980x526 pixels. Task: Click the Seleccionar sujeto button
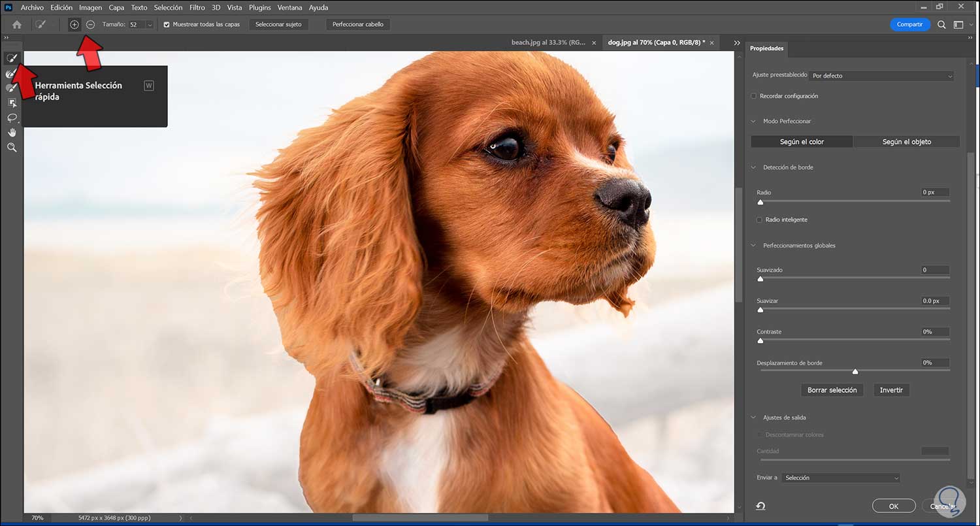pos(278,24)
